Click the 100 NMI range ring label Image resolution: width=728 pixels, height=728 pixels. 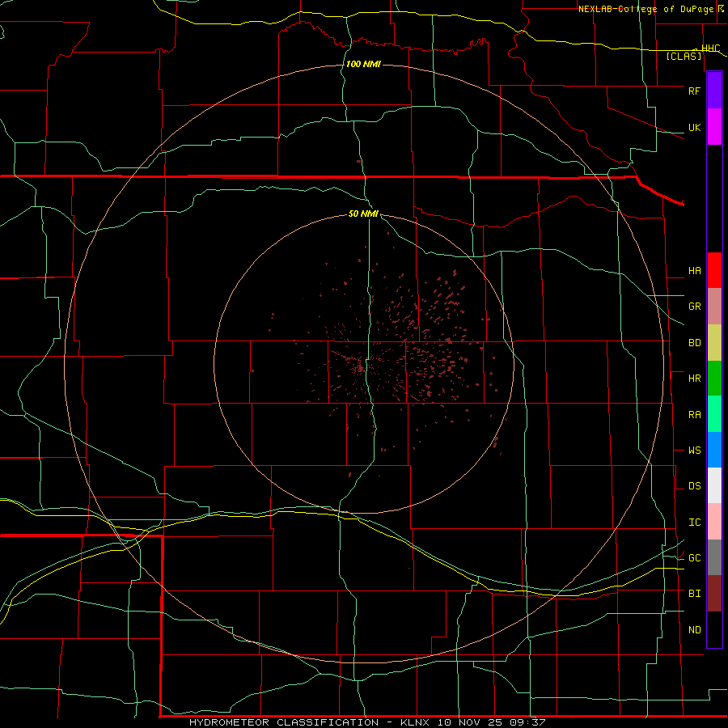pyautogui.click(x=363, y=64)
